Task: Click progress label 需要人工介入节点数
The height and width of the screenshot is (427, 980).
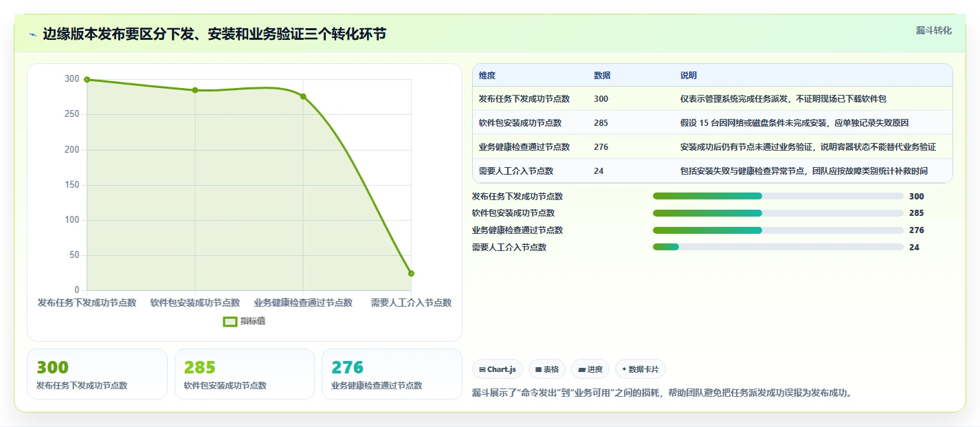Action: 509,247
